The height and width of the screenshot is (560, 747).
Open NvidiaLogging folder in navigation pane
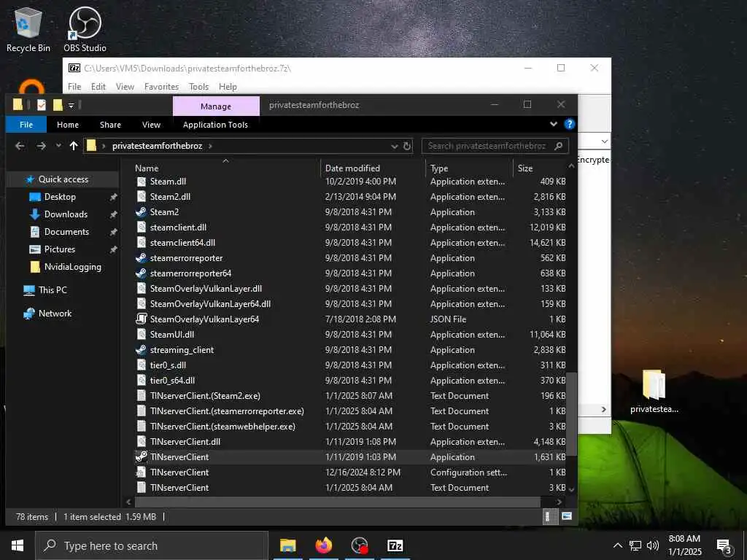pos(72,267)
